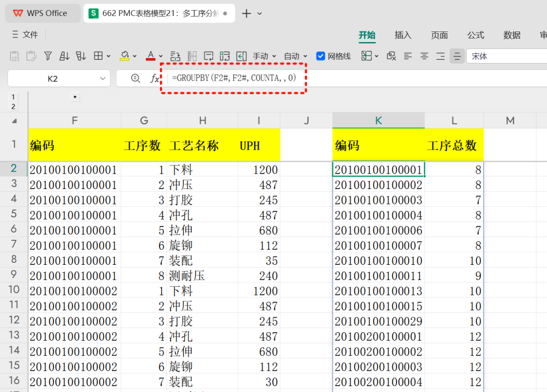Viewport: 547px width, 392px height.
Task: Click the formula bar GROUPBY formula text
Action: [x=234, y=78]
